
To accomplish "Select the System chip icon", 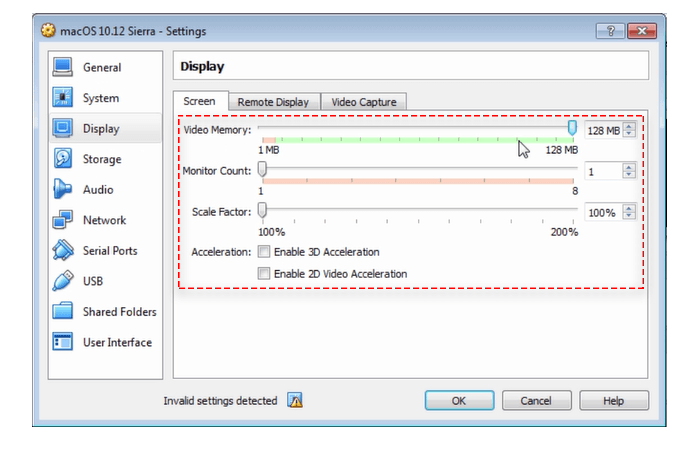I will pyautogui.click(x=63, y=98).
